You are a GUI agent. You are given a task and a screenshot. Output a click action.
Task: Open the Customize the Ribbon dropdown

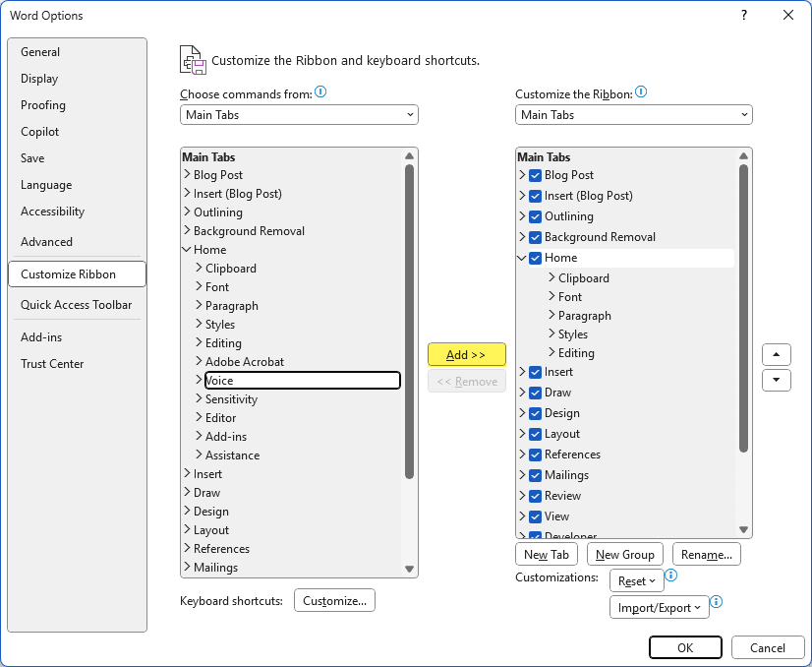[x=633, y=115]
